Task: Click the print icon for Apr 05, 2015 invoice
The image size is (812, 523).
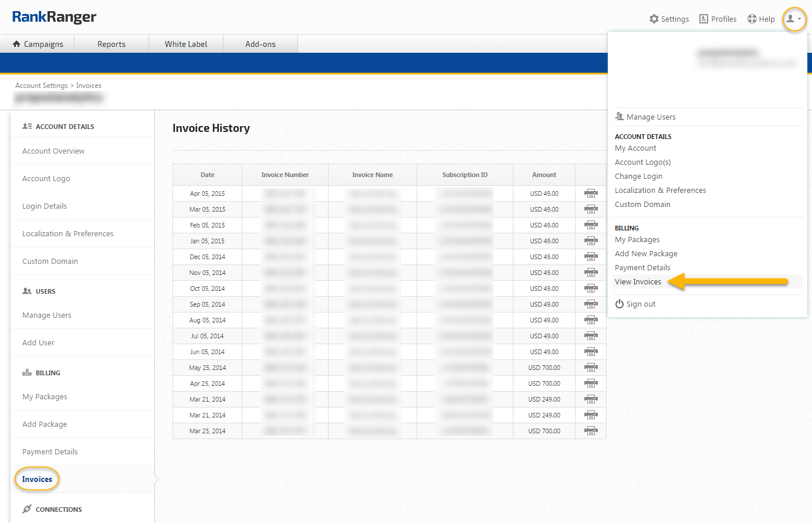Action: pyautogui.click(x=591, y=193)
